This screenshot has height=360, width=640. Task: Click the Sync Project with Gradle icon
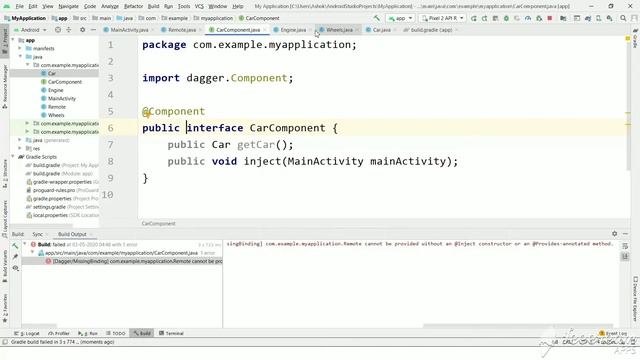(588, 18)
